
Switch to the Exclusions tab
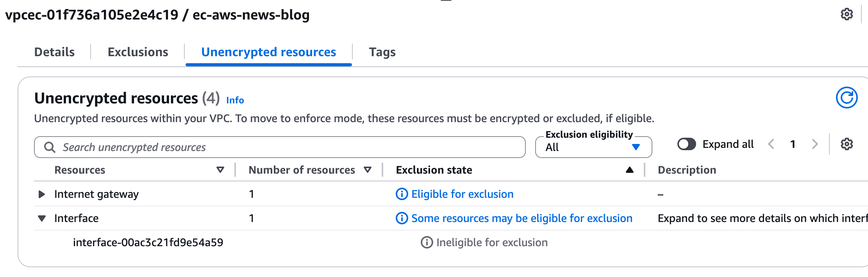click(x=138, y=52)
